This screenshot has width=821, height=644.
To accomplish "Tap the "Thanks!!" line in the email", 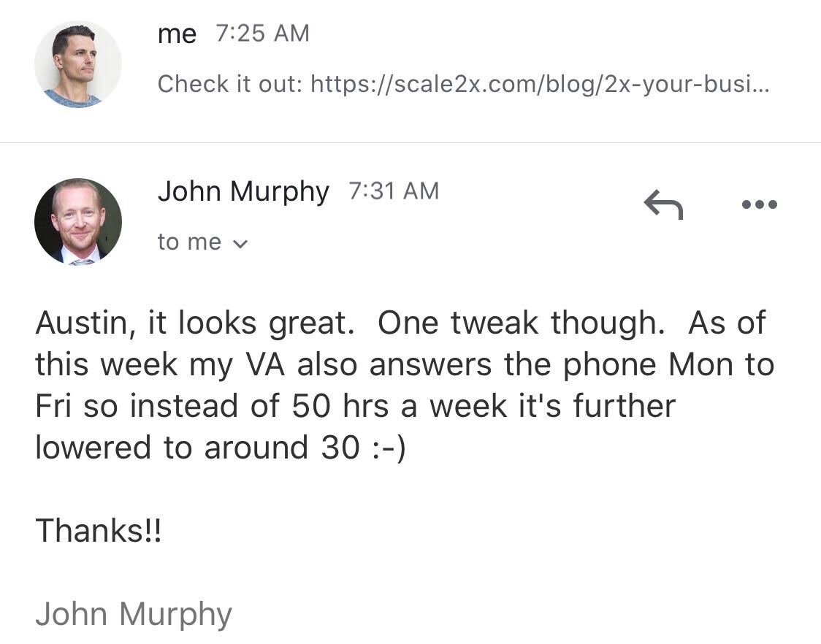I will click(x=99, y=530).
